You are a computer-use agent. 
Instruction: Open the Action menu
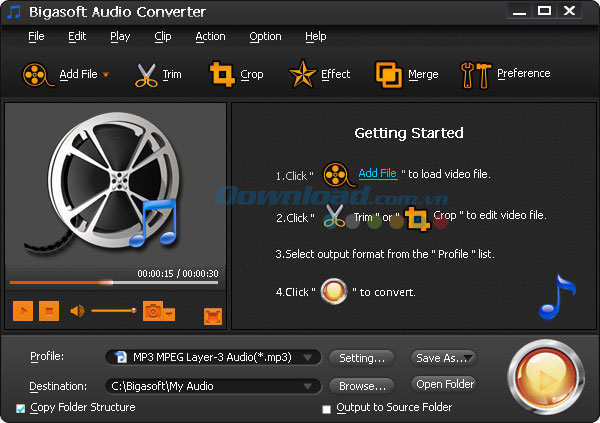(x=210, y=36)
